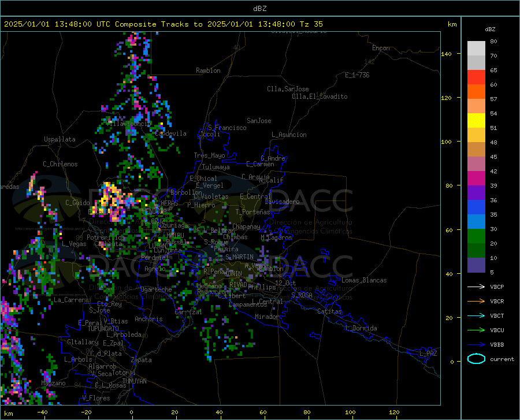Click the L_Dormida label

click(361, 328)
